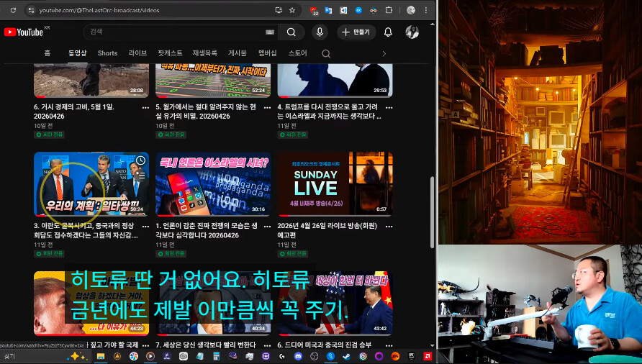642x364 pixels.
Task: Open the 스토어 tab
Action: click(x=298, y=53)
